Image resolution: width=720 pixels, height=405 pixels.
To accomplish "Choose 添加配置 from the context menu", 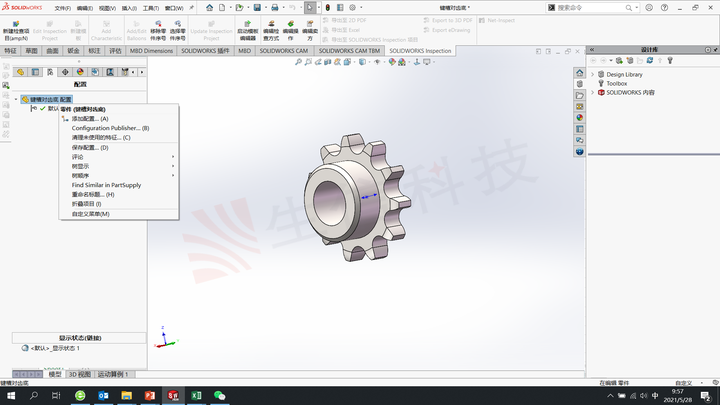I will [90, 119].
